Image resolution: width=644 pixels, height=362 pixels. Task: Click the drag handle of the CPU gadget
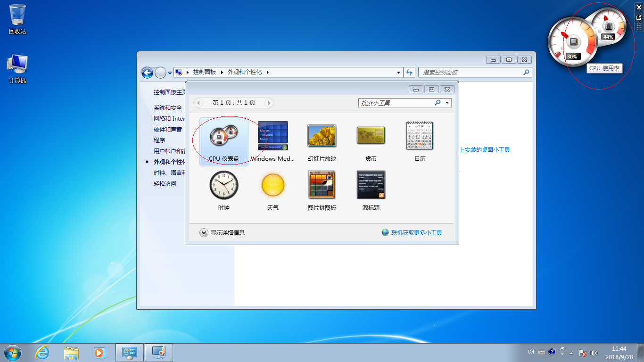(639, 27)
